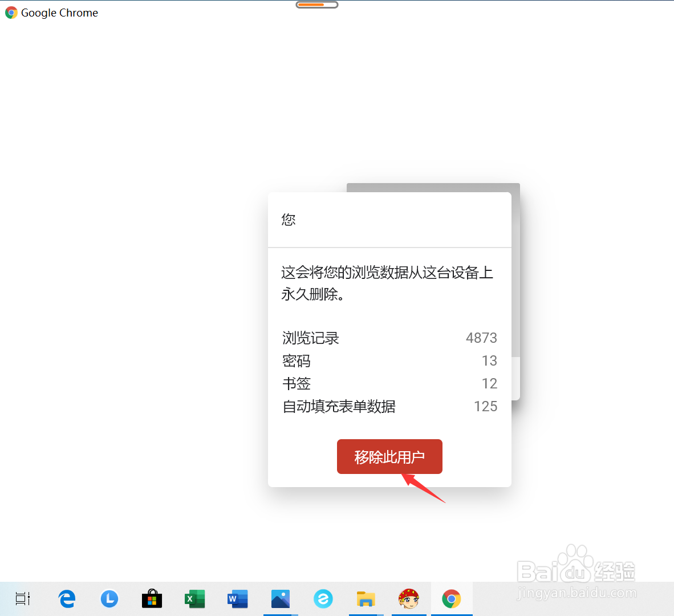Click the 密码 row label
Image resolution: width=674 pixels, height=616 pixels.
[296, 360]
